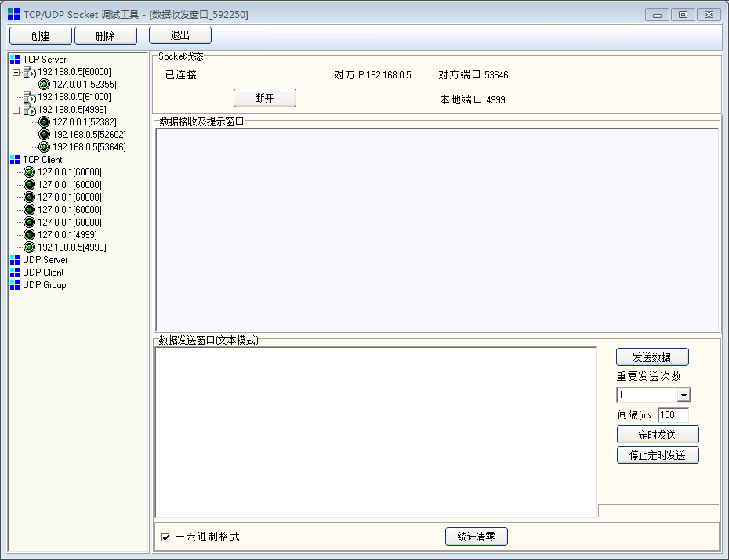Click the TCP Server root node icon
This screenshot has height=560, width=729.
15,60
